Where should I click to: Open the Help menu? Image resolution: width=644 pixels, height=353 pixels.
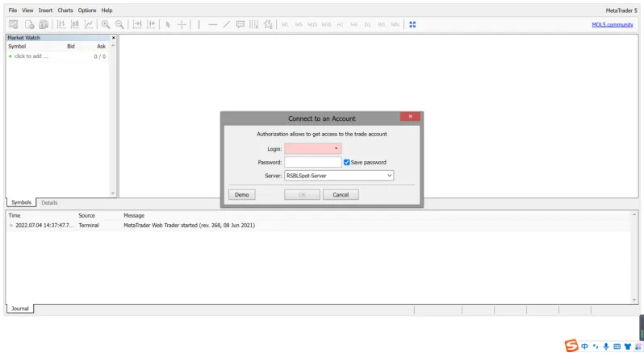point(107,10)
